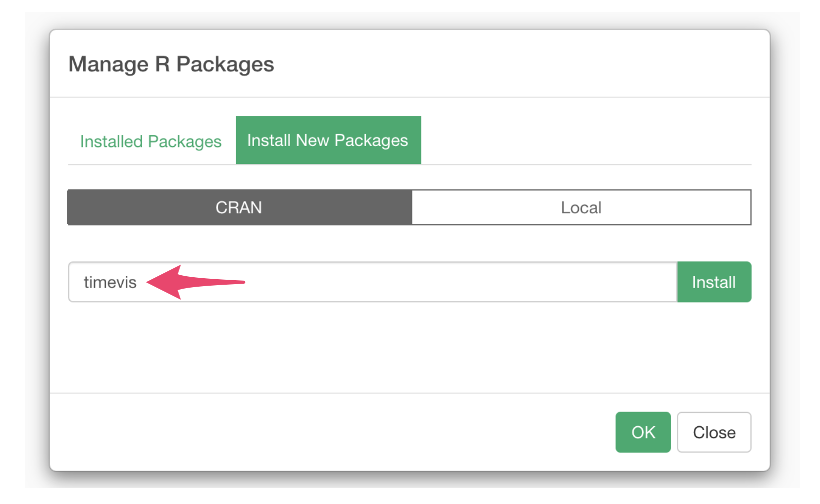Click the green OK button
Image resolution: width=820 pixels, height=504 pixels.
point(643,432)
